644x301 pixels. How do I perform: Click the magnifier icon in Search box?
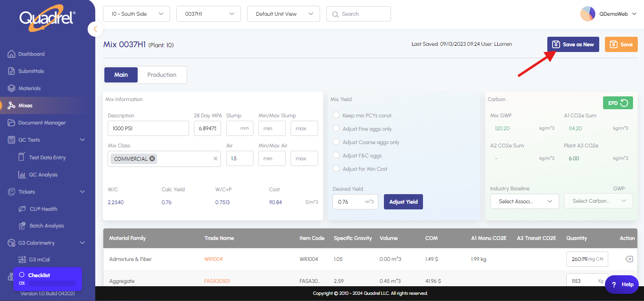click(x=335, y=14)
